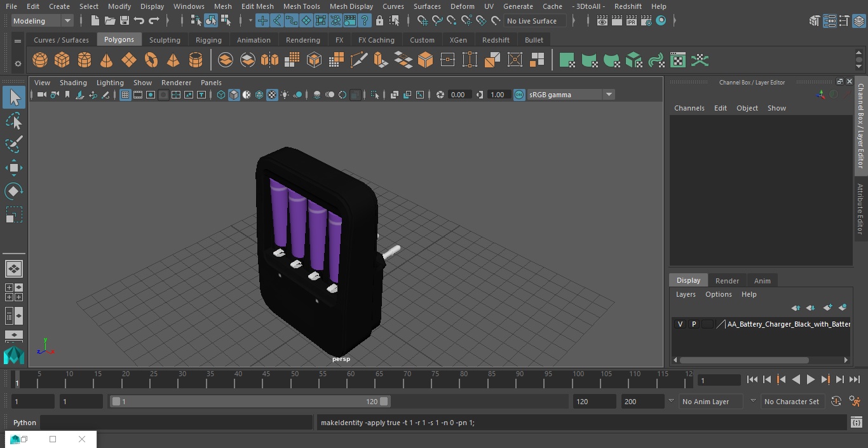
Task: Open the Options menu in Layer Editor
Action: [x=719, y=294]
